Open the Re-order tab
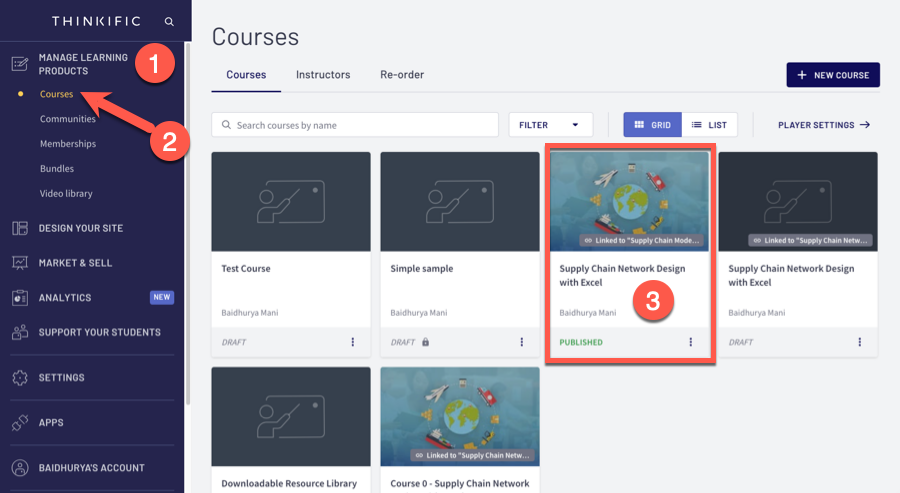The height and width of the screenshot is (493, 900). click(402, 75)
